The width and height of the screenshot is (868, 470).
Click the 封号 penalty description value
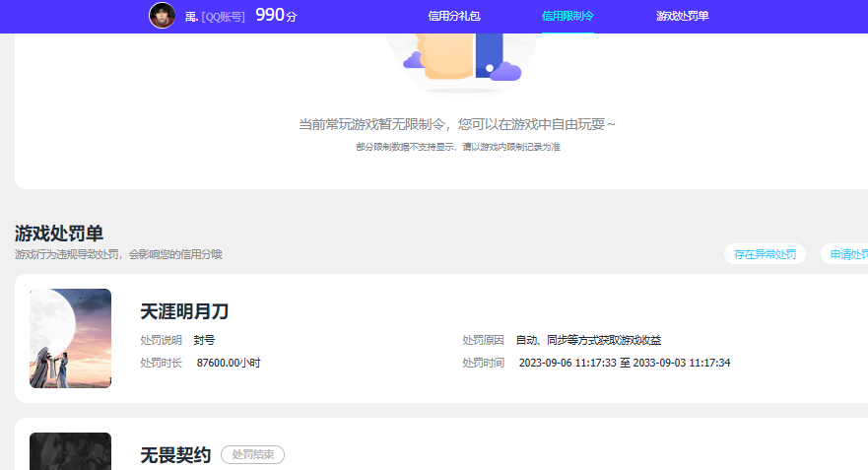click(x=204, y=340)
